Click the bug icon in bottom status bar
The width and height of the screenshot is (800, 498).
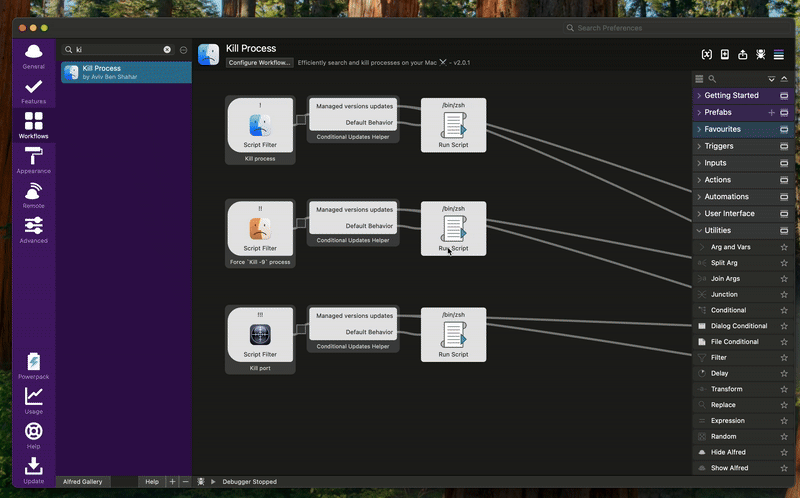(201, 482)
